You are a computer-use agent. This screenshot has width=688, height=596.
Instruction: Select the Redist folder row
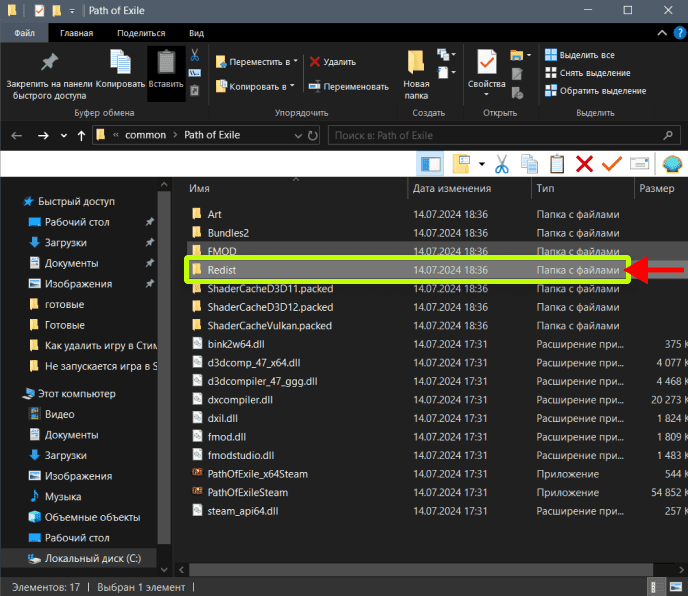407,270
